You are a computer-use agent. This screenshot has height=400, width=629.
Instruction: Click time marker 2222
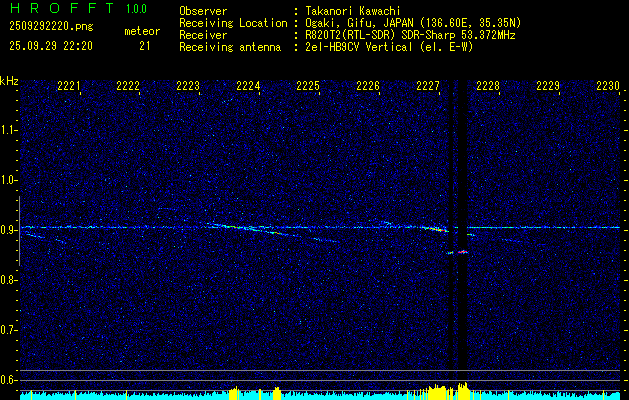(x=128, y=86)
